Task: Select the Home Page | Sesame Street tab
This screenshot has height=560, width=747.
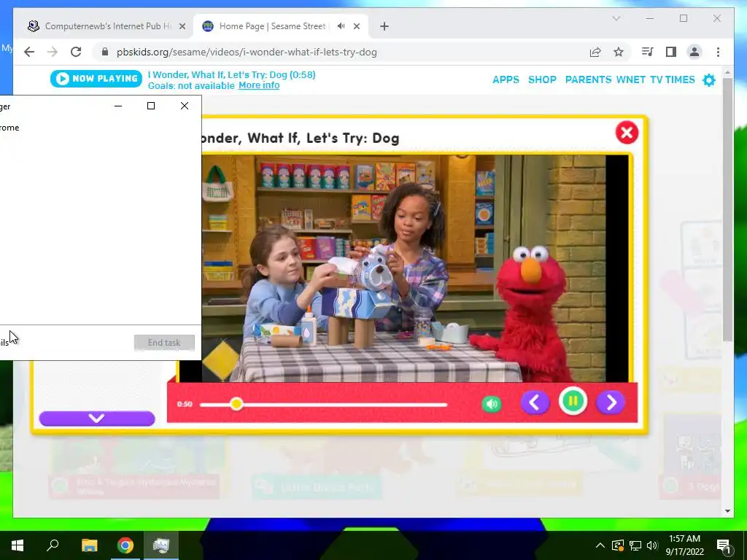Action: 271,26
